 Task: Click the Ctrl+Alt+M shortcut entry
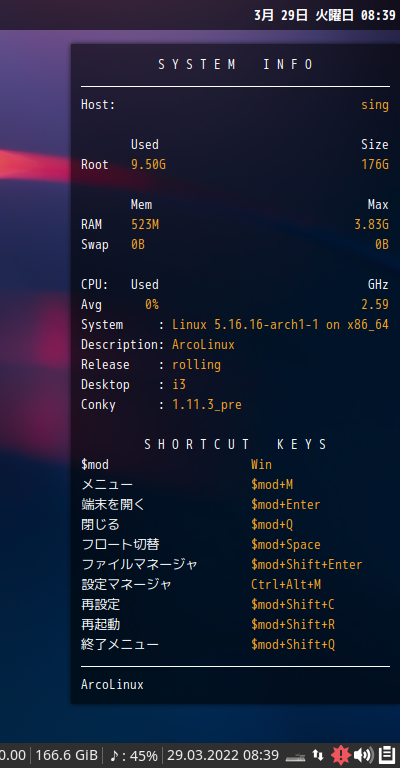286,585
